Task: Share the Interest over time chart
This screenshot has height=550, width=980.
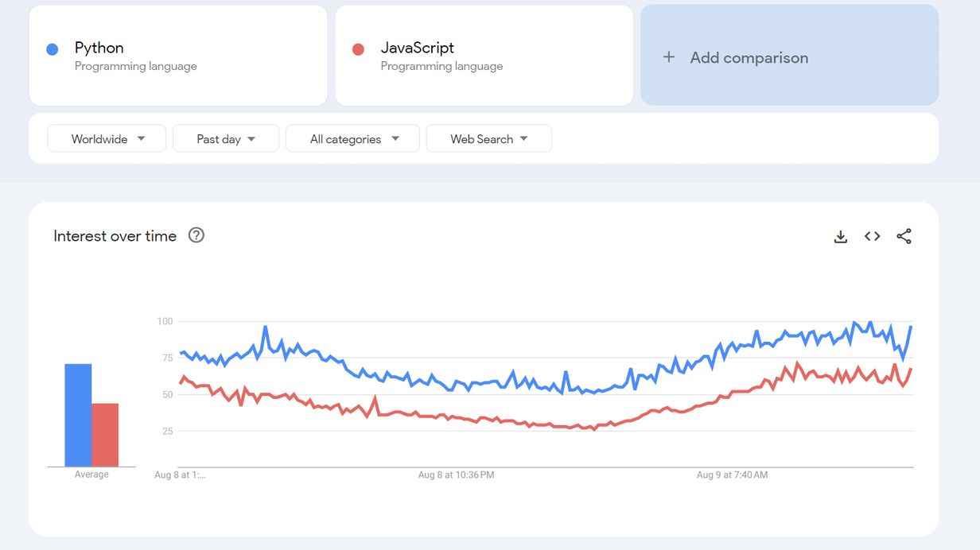Action: coord(904,236)
